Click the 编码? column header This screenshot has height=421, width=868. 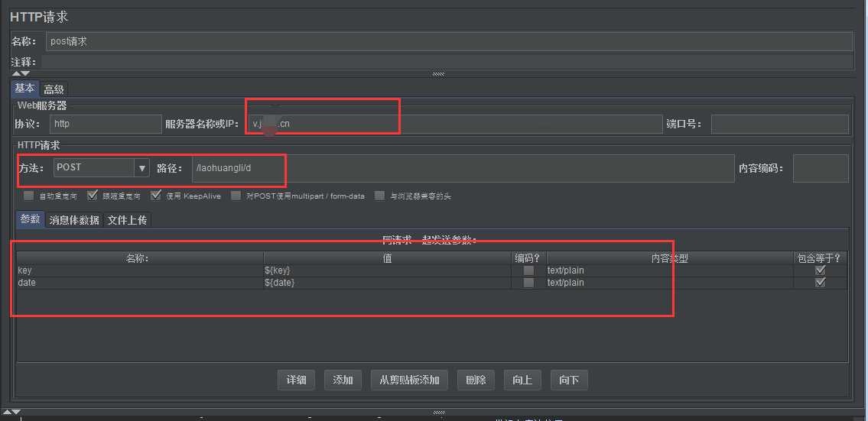click(528, 258)
